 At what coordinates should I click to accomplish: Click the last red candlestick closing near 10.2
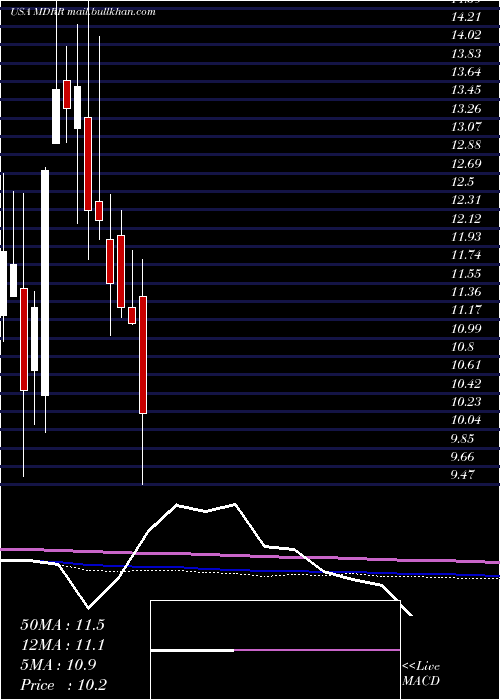click(143, 355)
